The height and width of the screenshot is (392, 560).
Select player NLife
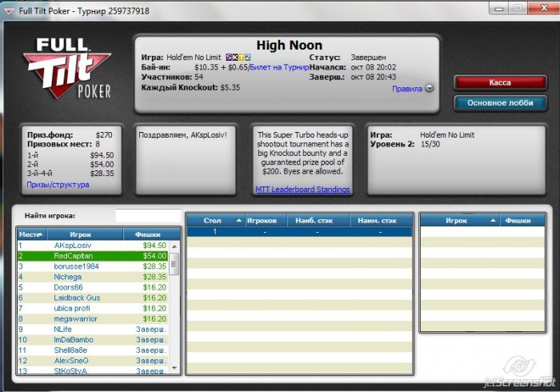pos(93,329)
